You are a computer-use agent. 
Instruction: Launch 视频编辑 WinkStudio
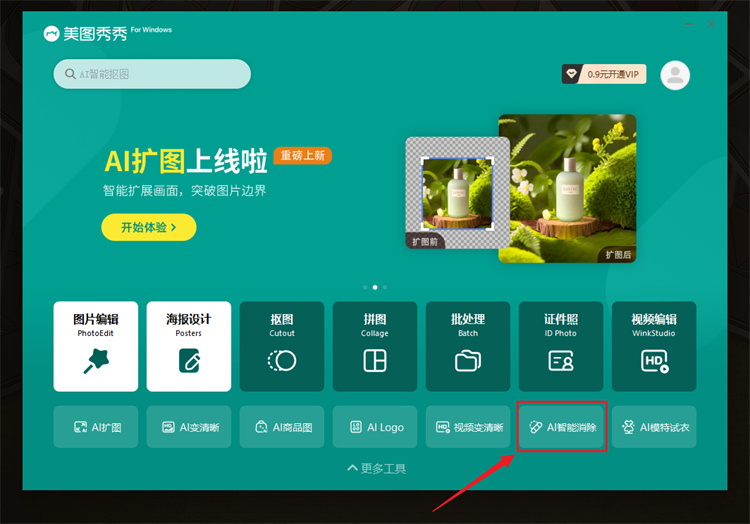(654, 346)
